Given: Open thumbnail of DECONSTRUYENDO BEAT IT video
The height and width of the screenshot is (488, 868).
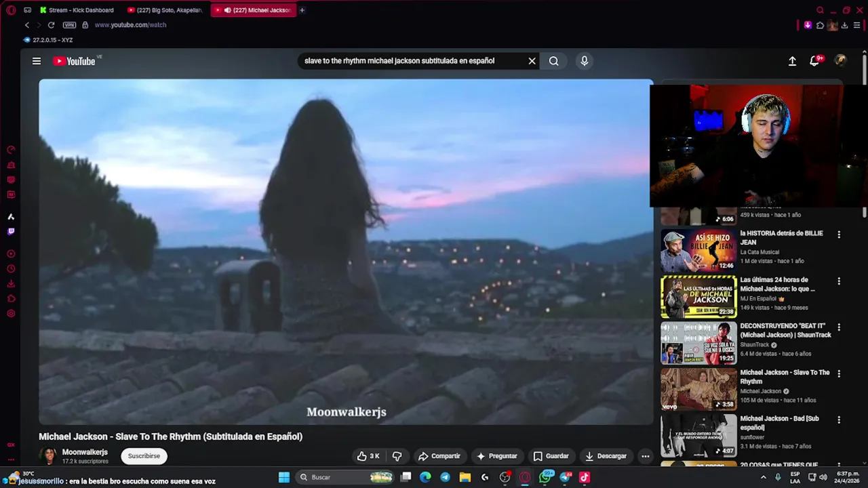Looking at the screenshot, I should (698, 343).
